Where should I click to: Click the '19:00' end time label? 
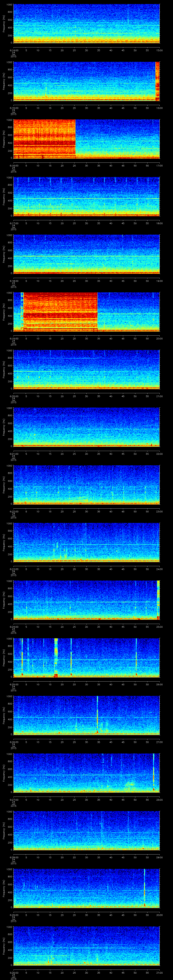[160, 281]
